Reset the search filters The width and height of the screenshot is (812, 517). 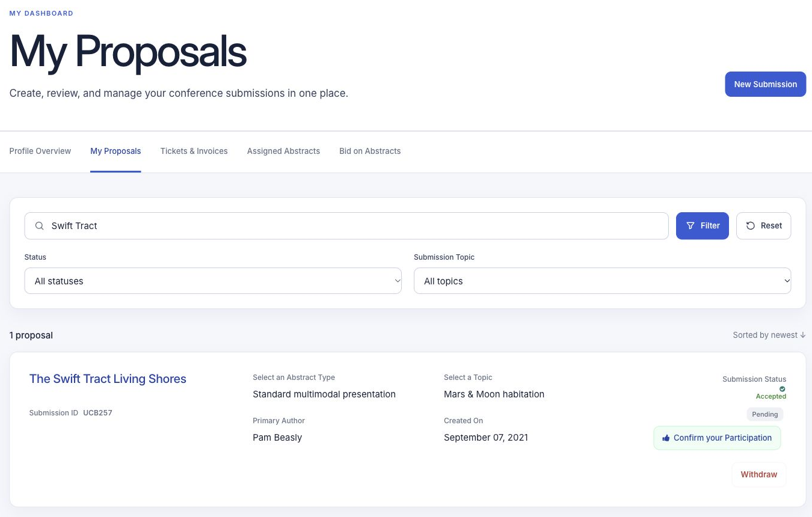(763, 226)
